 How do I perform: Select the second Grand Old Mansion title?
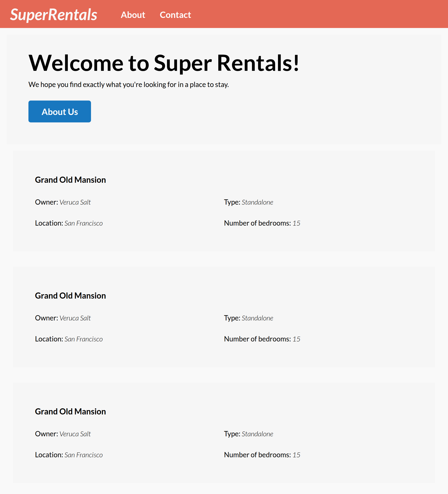coord(70,296)
